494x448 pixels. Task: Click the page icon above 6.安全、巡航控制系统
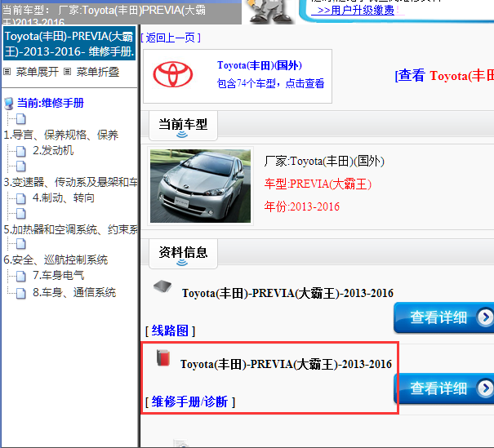[20, 244]
